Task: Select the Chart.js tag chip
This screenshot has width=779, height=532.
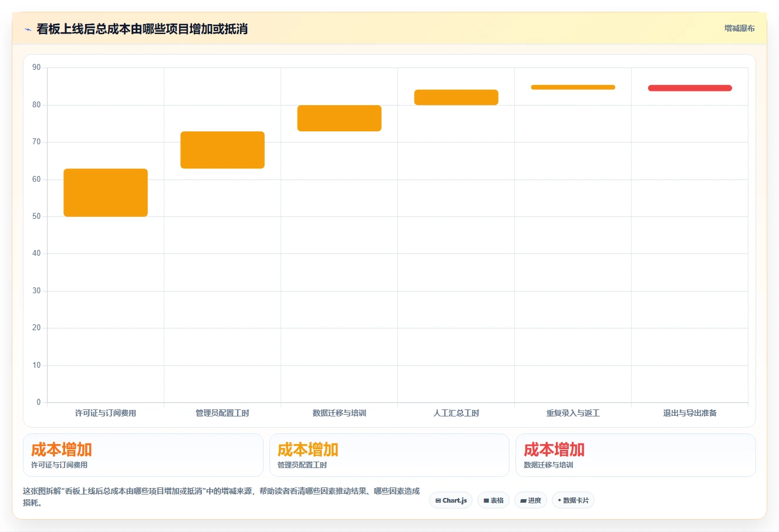Action: (451, 500)
